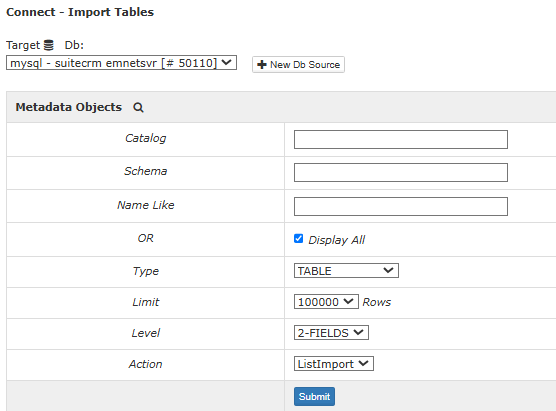Image resolution: width=556 pixels, height=411 pixels.
Task: Uncheck the Display All checkbox
Action: (x=299, y=239)
